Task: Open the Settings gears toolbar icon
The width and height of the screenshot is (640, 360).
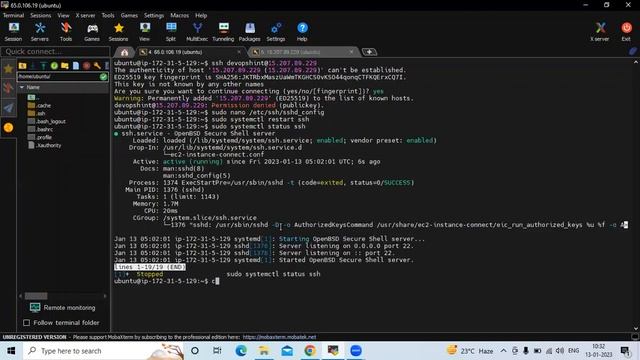Action: pos(276,31)
